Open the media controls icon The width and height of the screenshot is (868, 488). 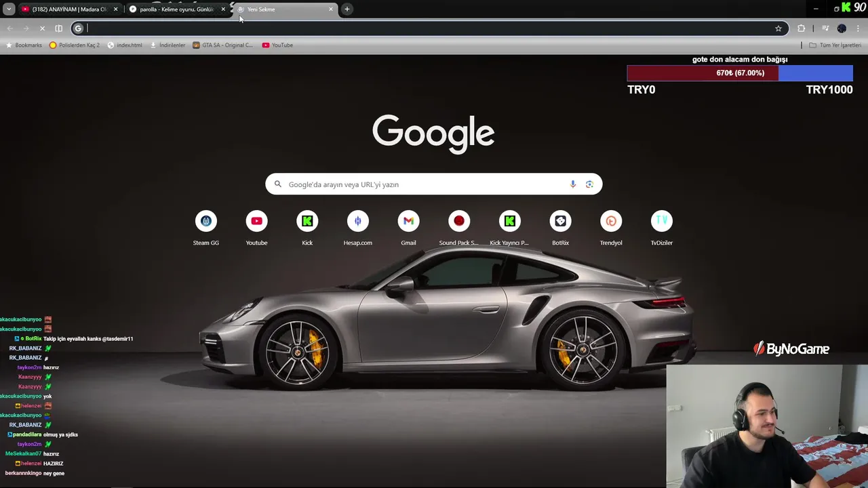pos(825,28)
